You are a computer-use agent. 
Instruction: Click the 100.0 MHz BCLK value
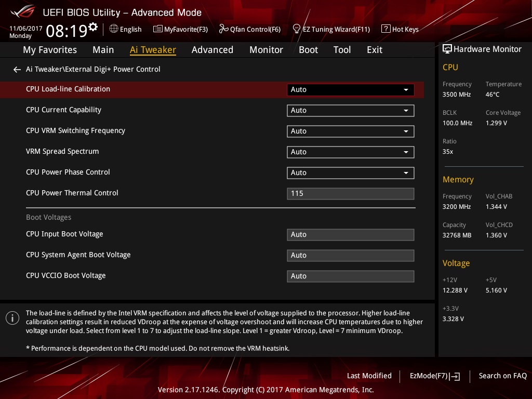click(457, 123)
